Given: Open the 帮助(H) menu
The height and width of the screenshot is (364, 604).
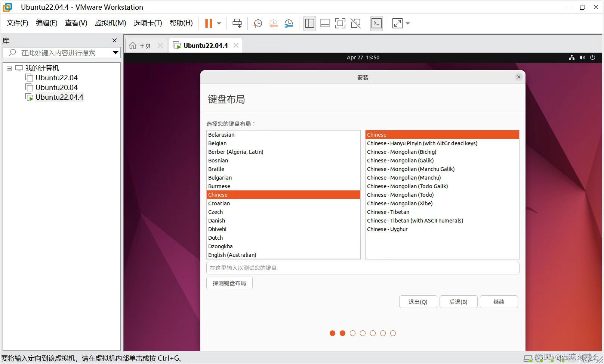Looking at the screenshot, I should pos(181,23).
